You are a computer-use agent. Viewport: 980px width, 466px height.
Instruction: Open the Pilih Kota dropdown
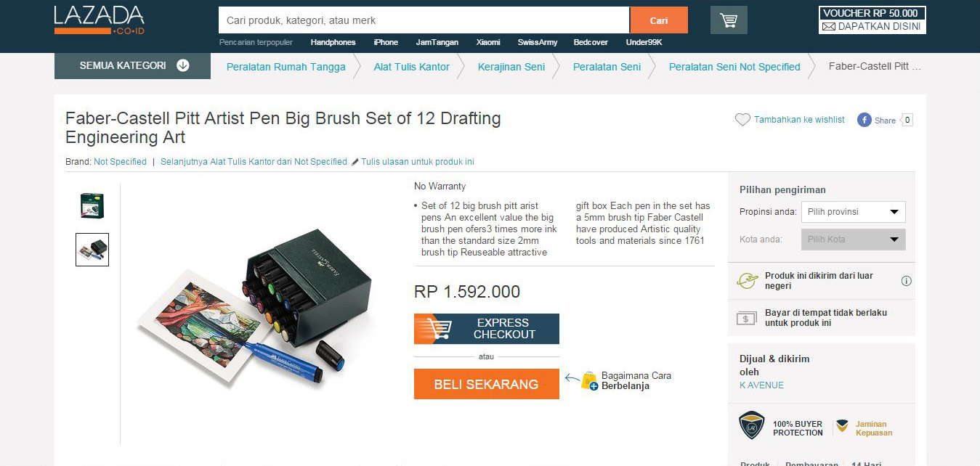[853, 240]
